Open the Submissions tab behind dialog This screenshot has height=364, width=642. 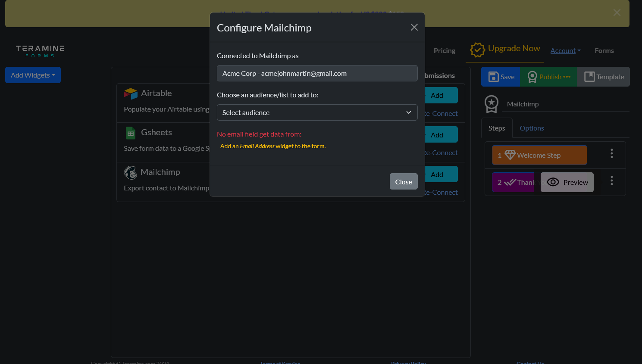point(440,75)
